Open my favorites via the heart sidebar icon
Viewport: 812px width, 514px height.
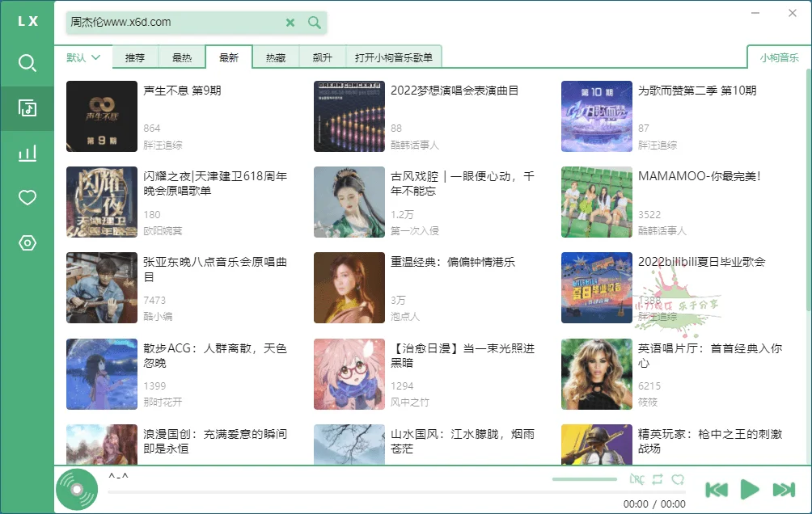(x=27, y=197)
